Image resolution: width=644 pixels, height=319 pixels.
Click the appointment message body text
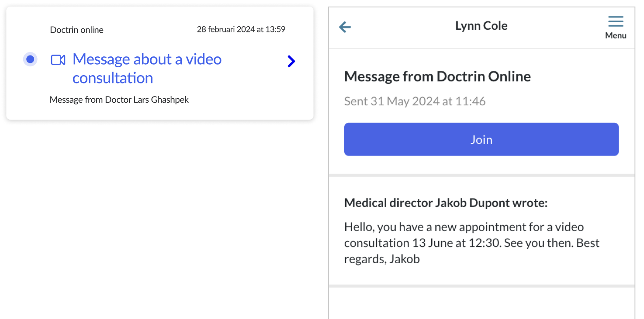pyautogui.click(x=472, y=243)
